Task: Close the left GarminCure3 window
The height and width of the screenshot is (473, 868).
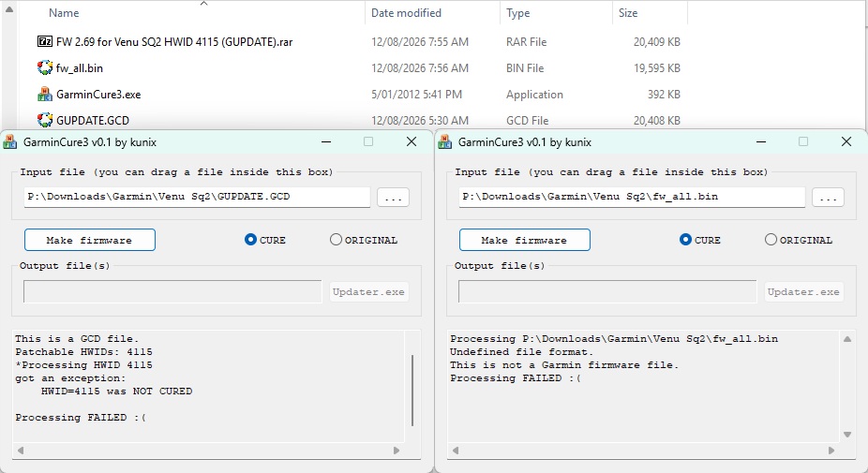Action: click(412, 141)
